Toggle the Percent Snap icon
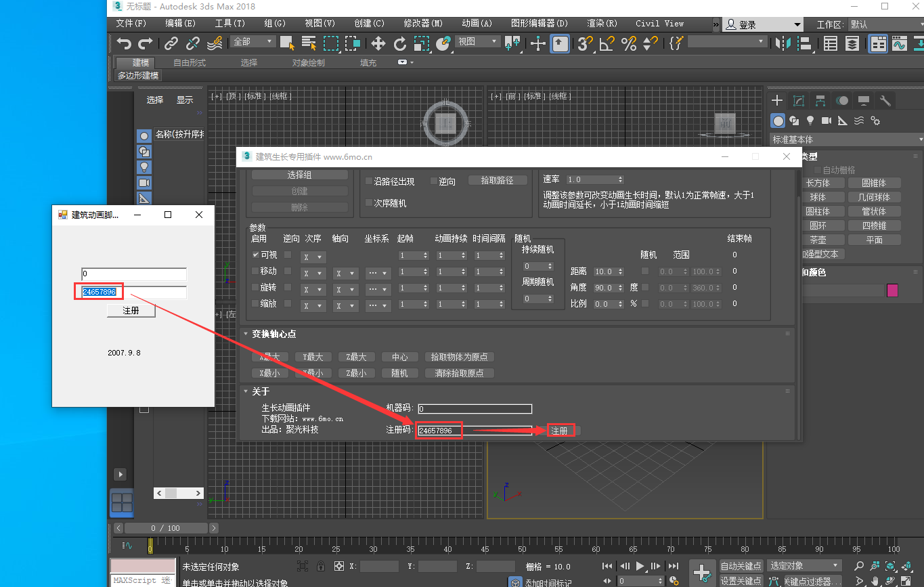This screenshot has height=587, width=924. [x=628, y=43]
